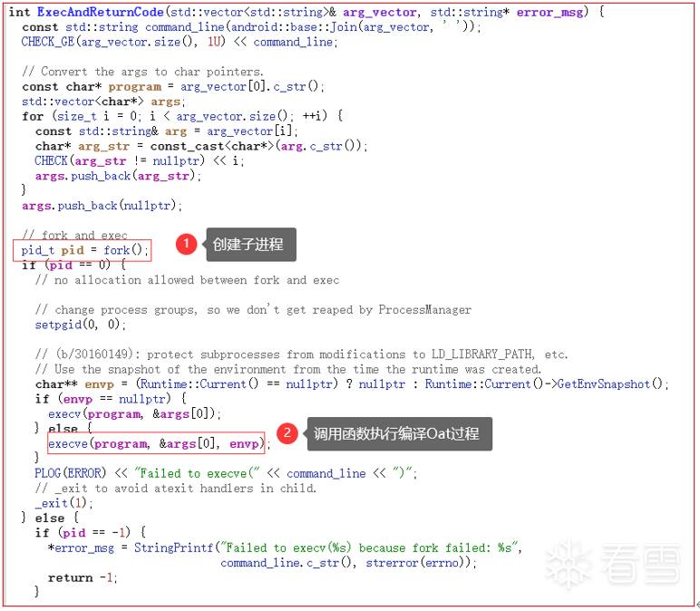Click the 'pid_t pid = fork();' statement
This screenshot has width=700, height=611.
tap(84, 250)
